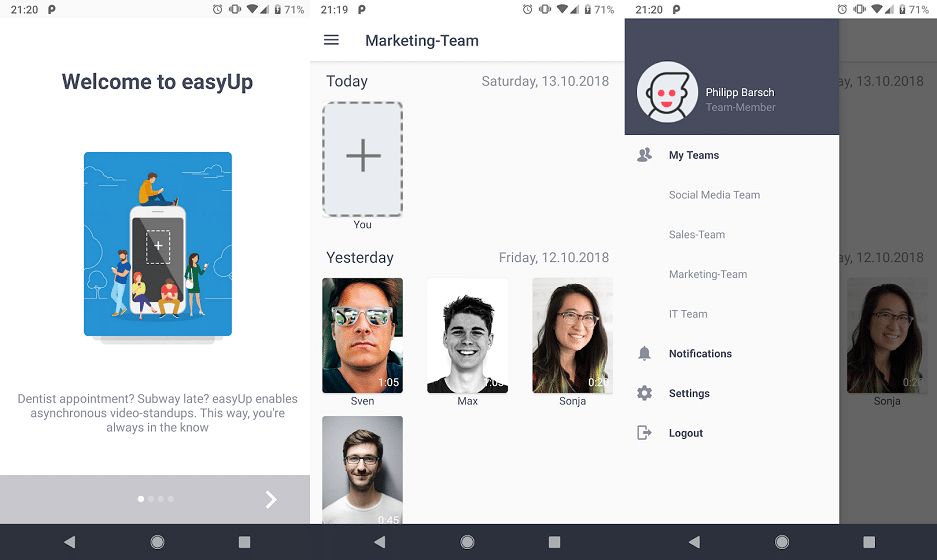Screen dimensions: 937x560
Task: Open the Settings gear icon
Action: (x=644, y=393)
